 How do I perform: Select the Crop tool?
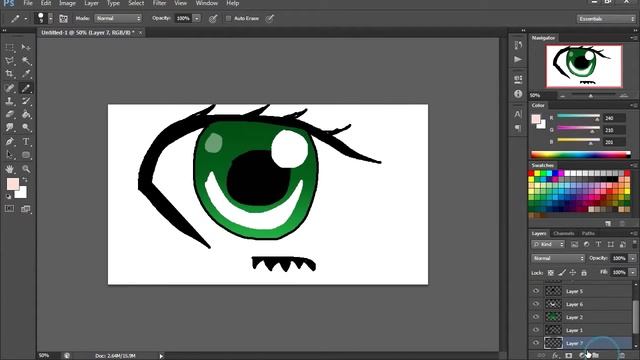(9, 74)
